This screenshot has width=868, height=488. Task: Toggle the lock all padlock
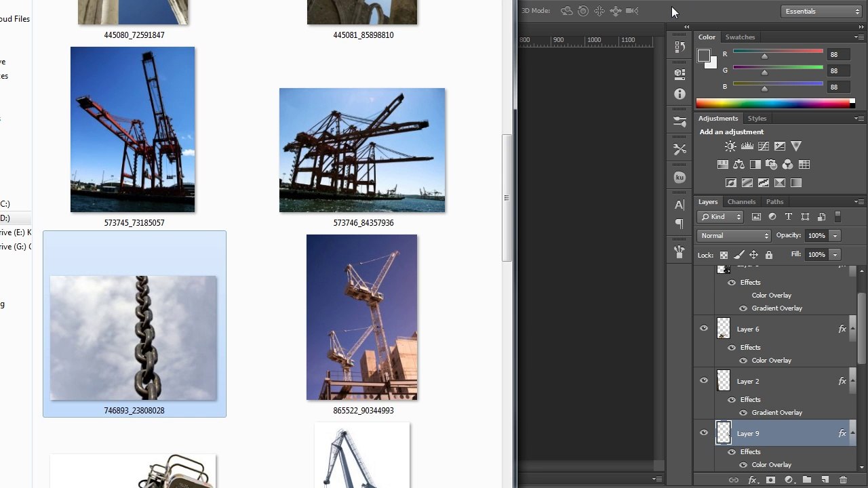[768, 255]
